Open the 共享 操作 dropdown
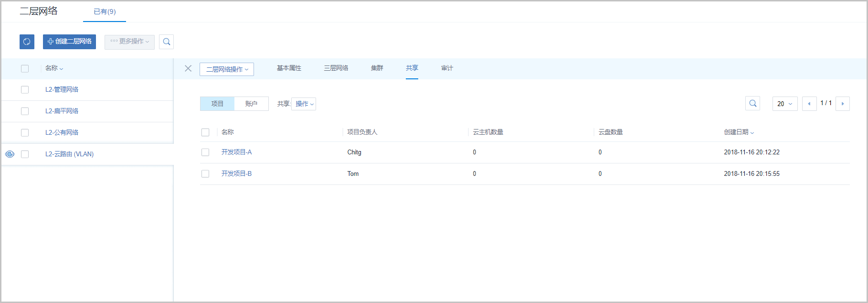868x303 pixels. coord(304,104)
